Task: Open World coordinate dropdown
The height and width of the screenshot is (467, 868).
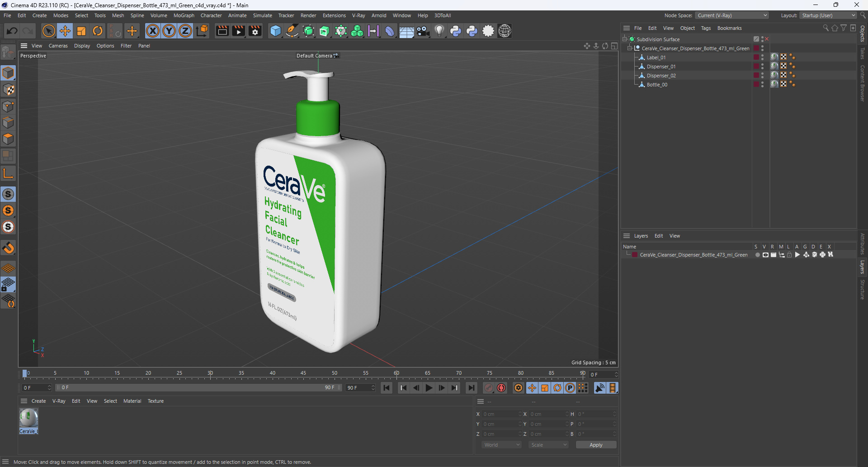Action: point(502,445)
